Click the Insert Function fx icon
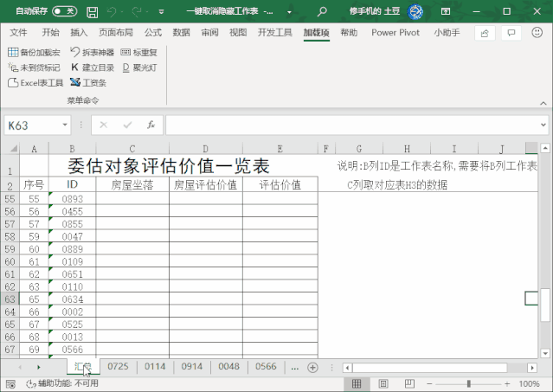This screenshot has width=553, height=392. coord(151,125)
